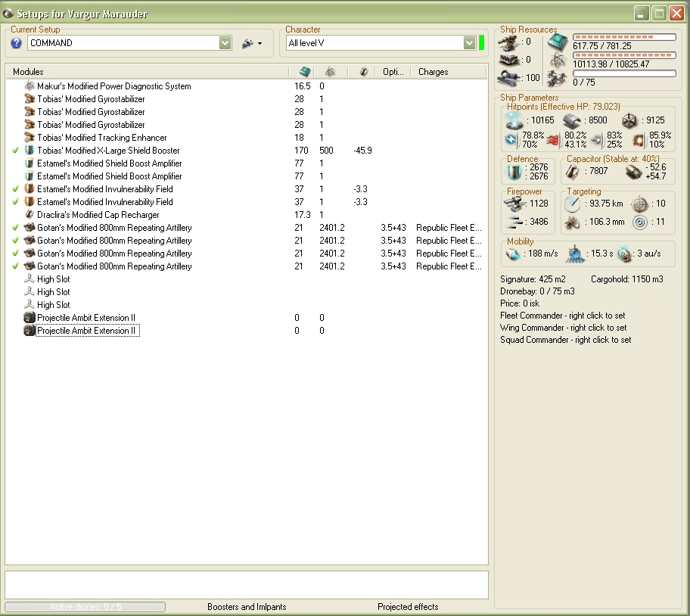Click the powergrid column header icon
The width and height of the screenshot is (690, 616).
330,72
